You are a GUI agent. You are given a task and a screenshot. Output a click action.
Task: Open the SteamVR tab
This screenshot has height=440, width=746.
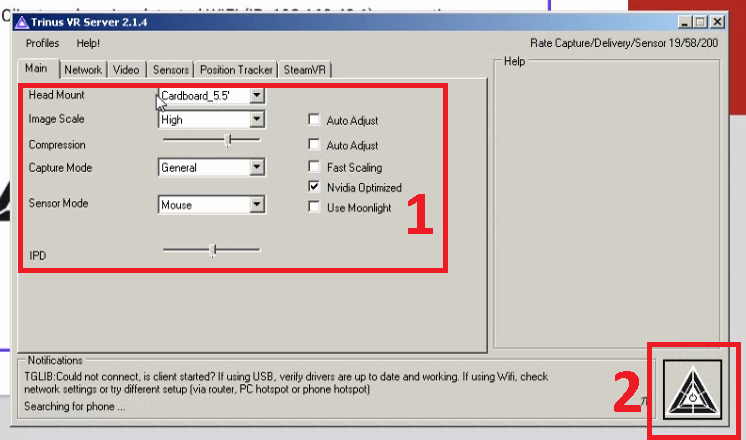tap(304, 70)
